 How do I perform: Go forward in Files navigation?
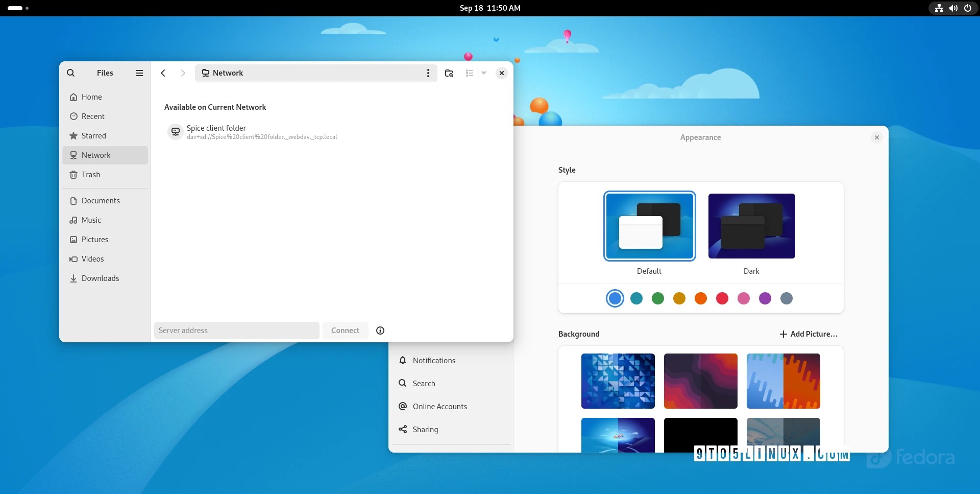(x=183, y=73)
